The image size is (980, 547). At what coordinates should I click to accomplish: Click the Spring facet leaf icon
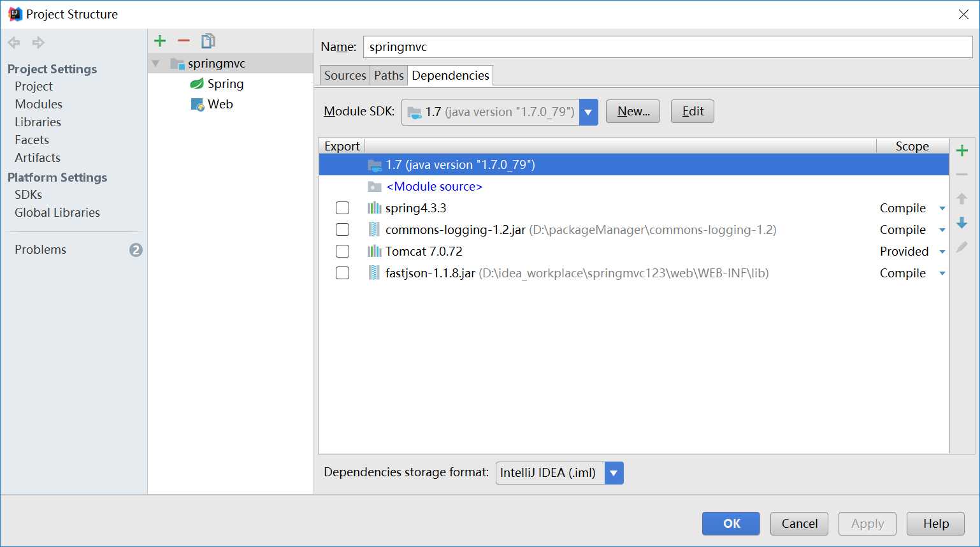click(x=197, y=84)
